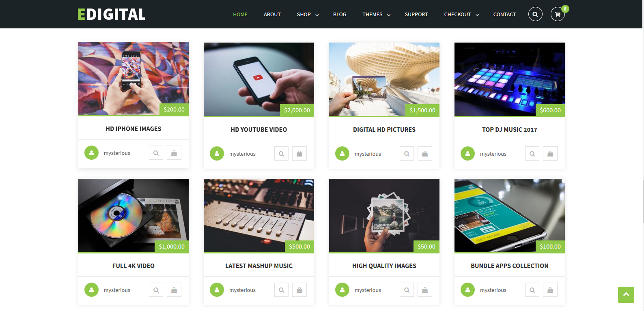The image size is (644, 311).
Task: Click the magnifier icon under Full 4K Video
Action: point(156,290)
